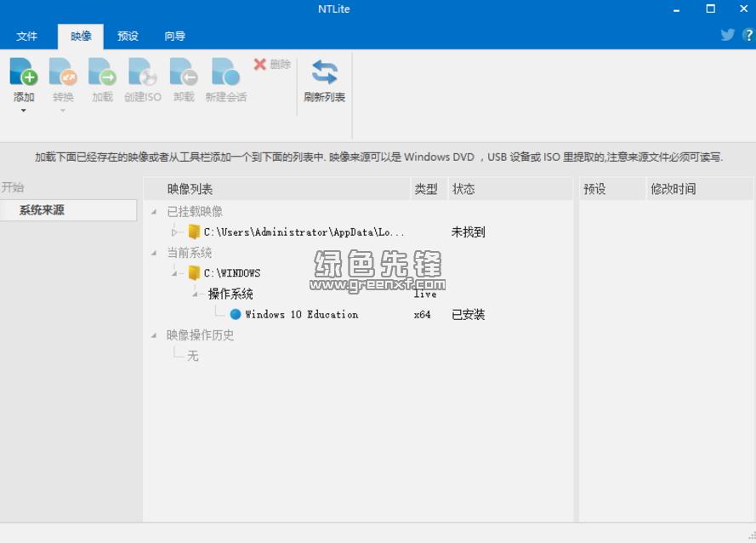Click the 卸载 (Unload) icon
Image resolution: width=756 pixels, height=543 pixels.
click(184, 71)
